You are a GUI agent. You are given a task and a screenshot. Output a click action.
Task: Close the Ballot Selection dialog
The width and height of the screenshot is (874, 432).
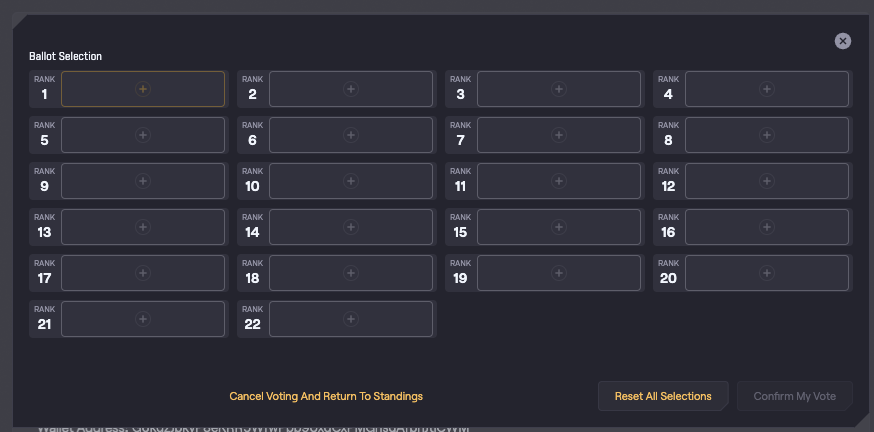[843, 41]
